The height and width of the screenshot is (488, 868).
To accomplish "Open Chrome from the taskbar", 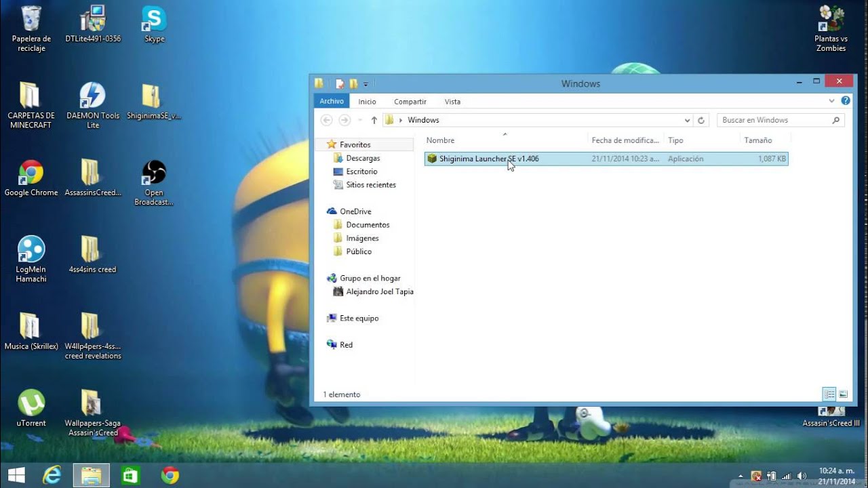I will [x=170, y=475].
